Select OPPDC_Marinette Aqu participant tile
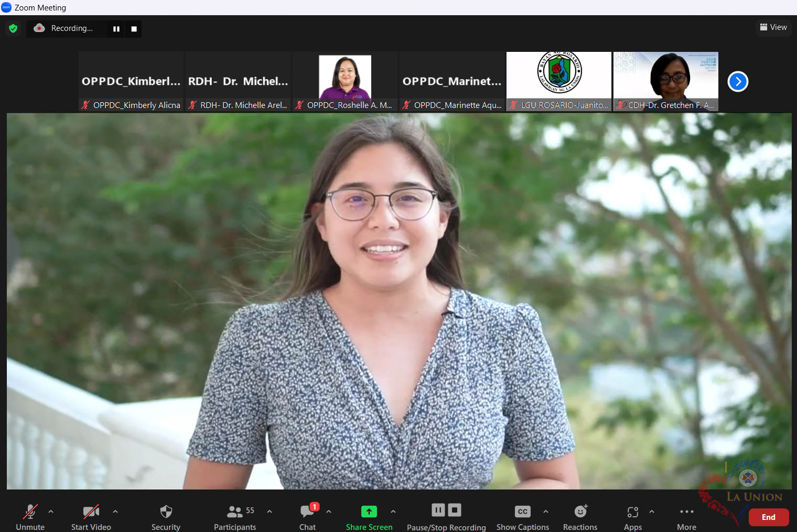 click(452, 81)
